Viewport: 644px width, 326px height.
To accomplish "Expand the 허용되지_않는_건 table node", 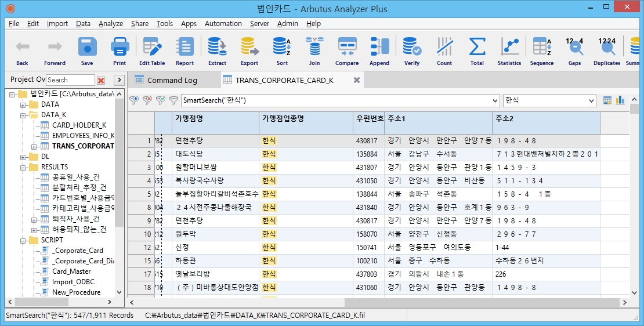I will pyautogui.click(x=34, y=230).
